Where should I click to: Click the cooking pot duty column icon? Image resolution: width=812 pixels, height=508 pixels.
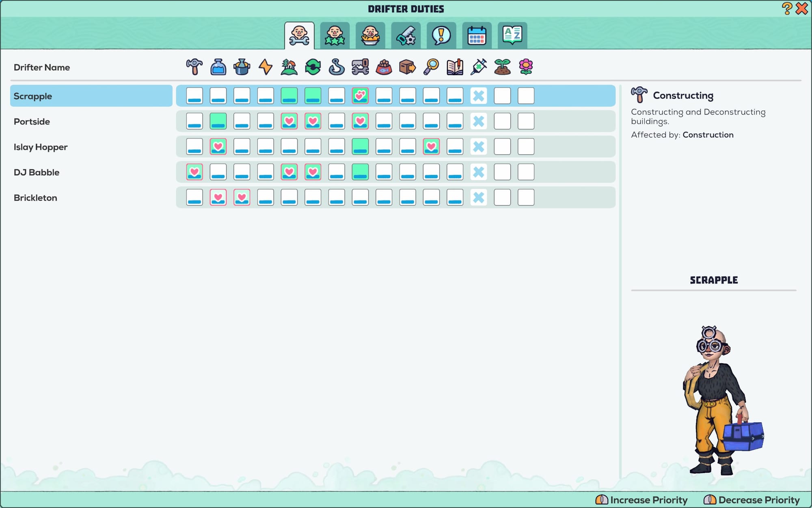(242, 67)
